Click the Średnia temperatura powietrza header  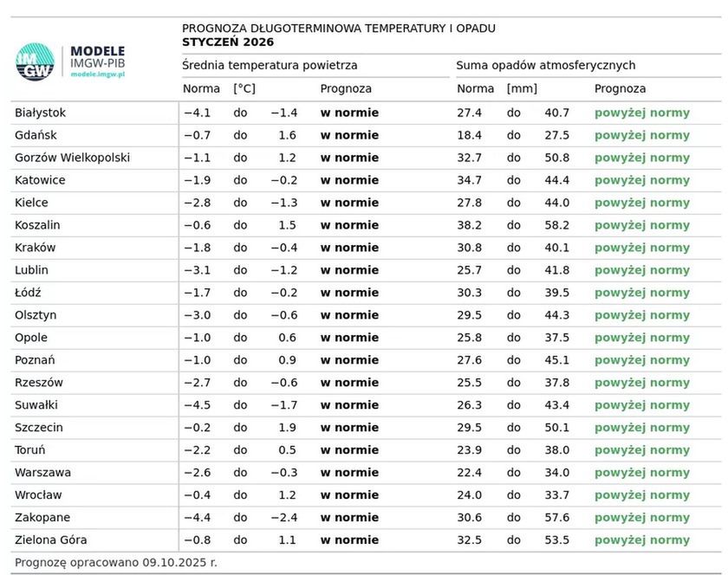[x=270, y=65]
